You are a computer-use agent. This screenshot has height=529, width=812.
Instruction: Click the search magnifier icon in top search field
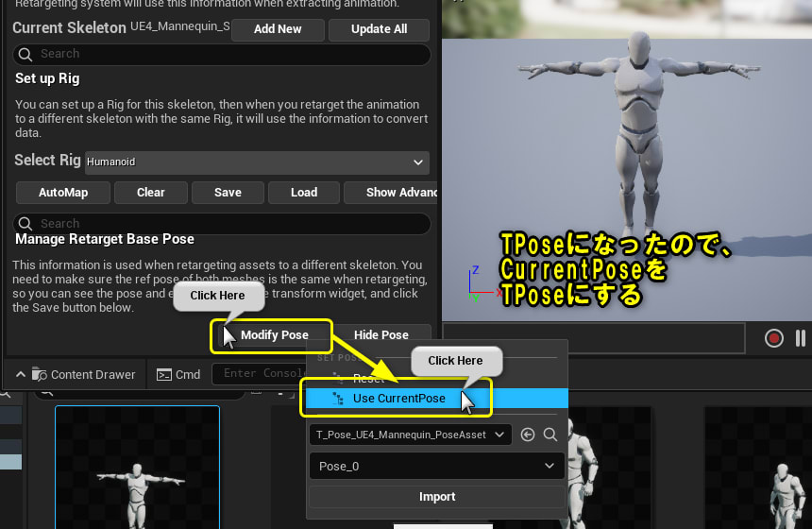tap(25, 55)
